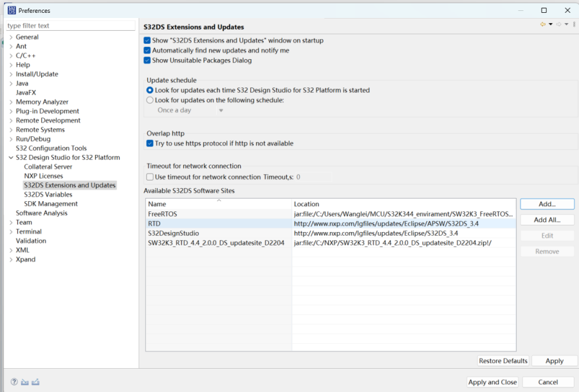Click the Export preferences icon

point(35,382)
